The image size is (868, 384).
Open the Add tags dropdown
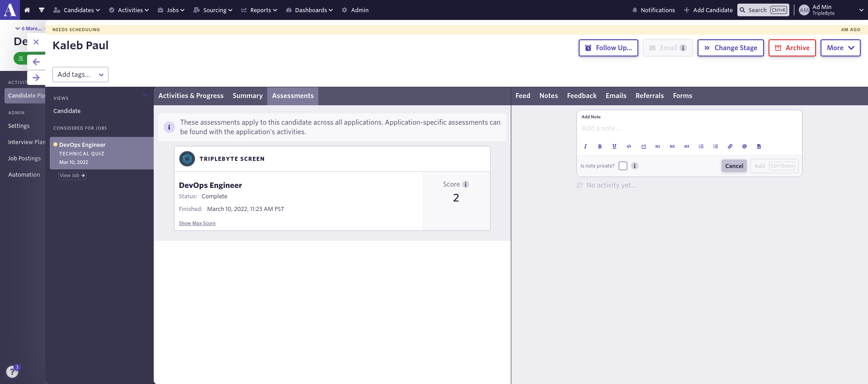tap(80, 75)
